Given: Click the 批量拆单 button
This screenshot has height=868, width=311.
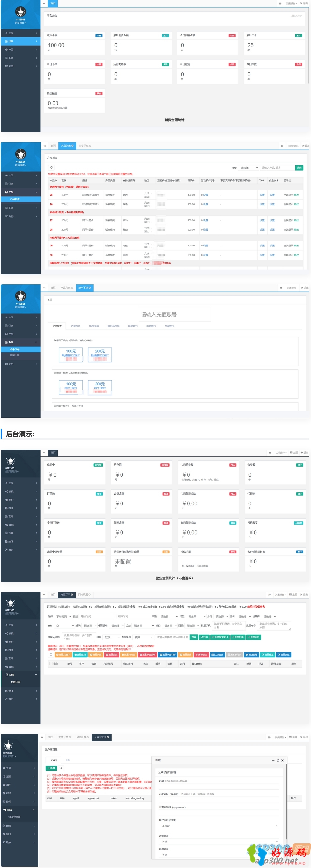Looking at the screenshot, I should 238,637.
